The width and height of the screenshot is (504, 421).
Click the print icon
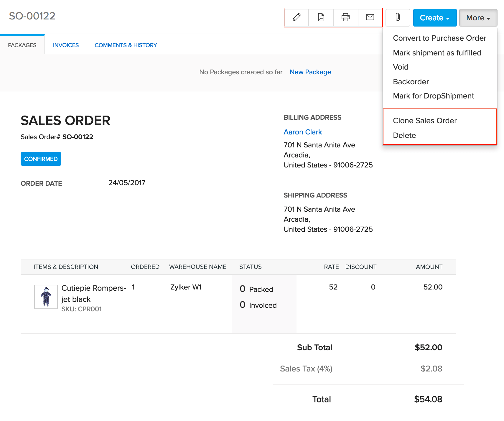pos(345,18)
